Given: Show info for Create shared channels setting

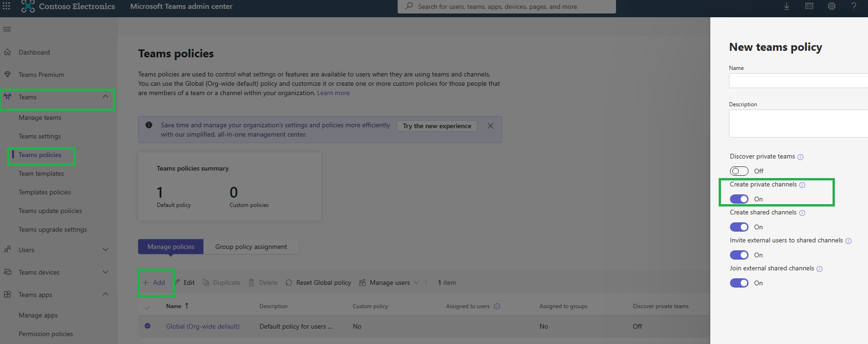Looking at the screenshot, I should pyautogui.click(x=802, y=213).
